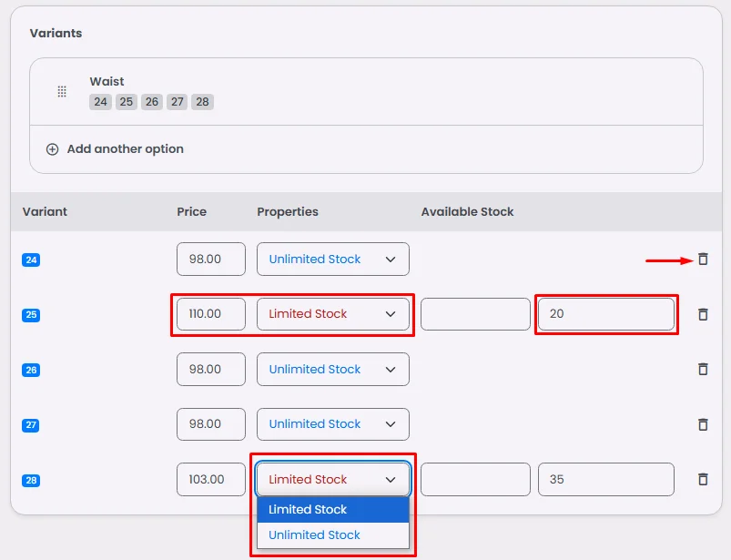731x560 pixels.
Task: Click the waist size 28 tag
Action: pos(203,102)
